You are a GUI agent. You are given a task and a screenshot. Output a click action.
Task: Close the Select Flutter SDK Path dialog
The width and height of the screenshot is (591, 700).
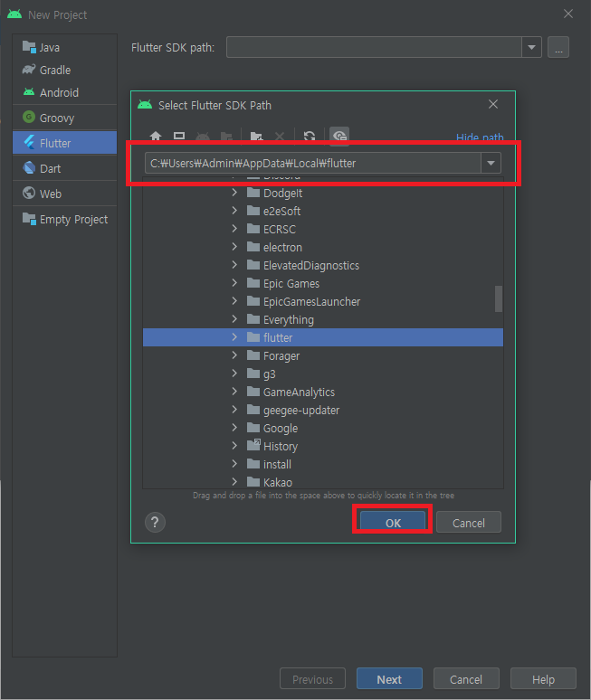tap(493, 104)
